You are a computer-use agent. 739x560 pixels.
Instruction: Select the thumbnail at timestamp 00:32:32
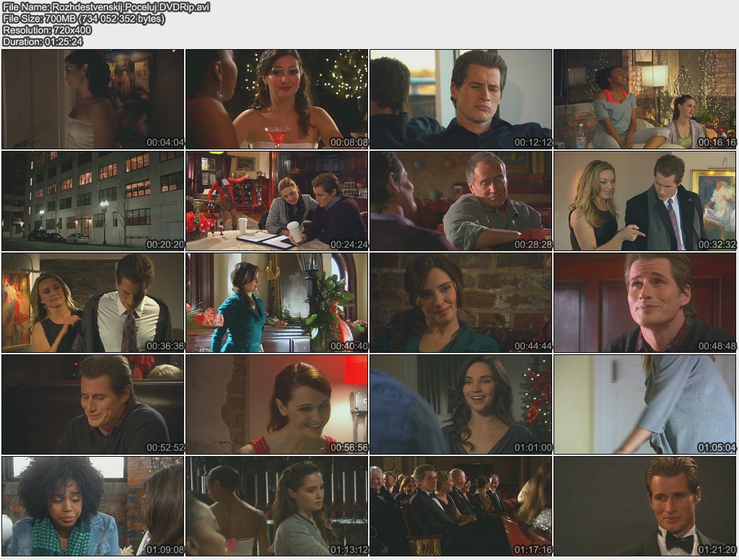(x=645, y=201)
